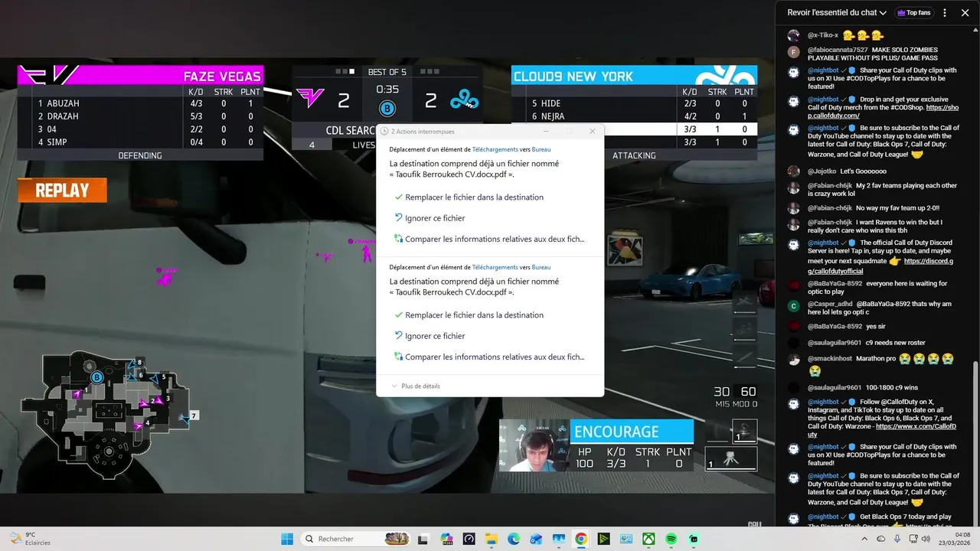
Task: Click the Top fans badge button
Action: tap(914, 13)
